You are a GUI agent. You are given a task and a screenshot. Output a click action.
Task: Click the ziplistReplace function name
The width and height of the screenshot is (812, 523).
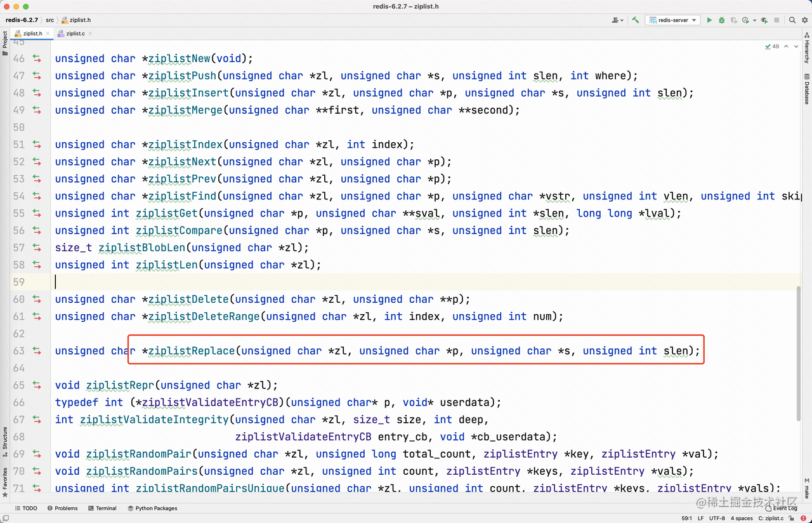(x=192, y=351)
